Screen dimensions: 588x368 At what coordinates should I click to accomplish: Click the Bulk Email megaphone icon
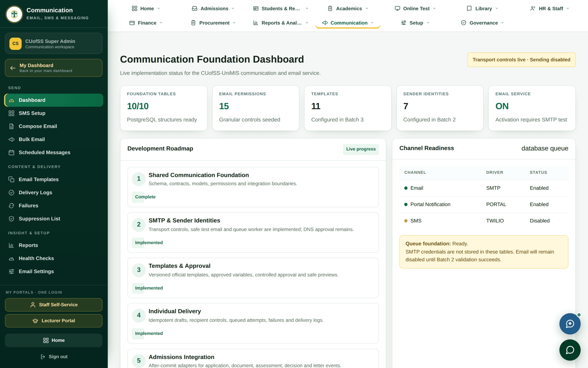pos(11,140)
